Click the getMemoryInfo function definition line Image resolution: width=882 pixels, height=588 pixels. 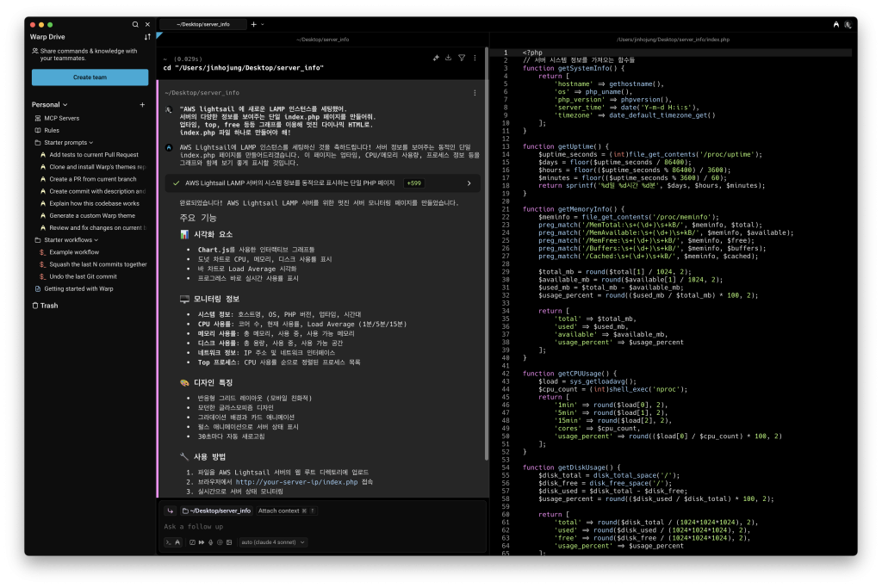(x=573, y=209)
